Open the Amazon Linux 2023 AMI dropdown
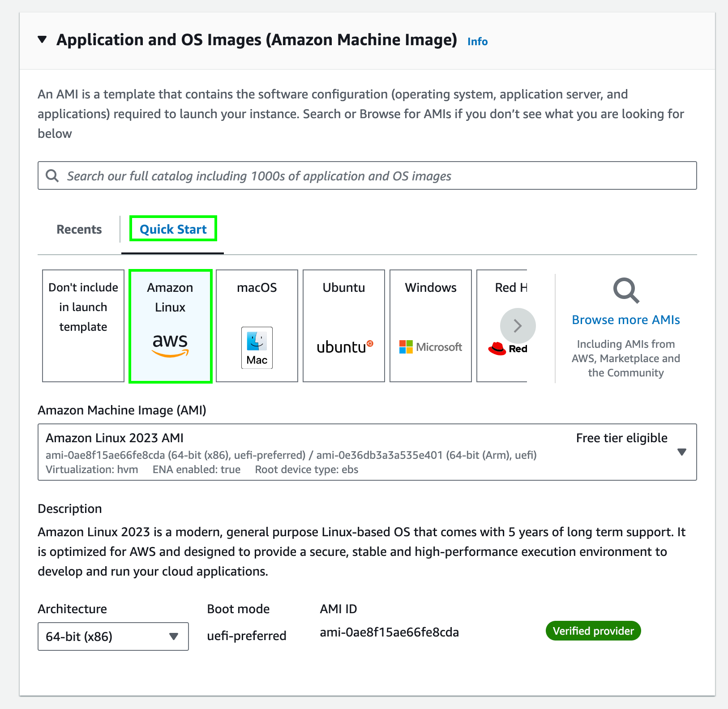This screenshot has width=728, height=709. [x=367, y=452]
